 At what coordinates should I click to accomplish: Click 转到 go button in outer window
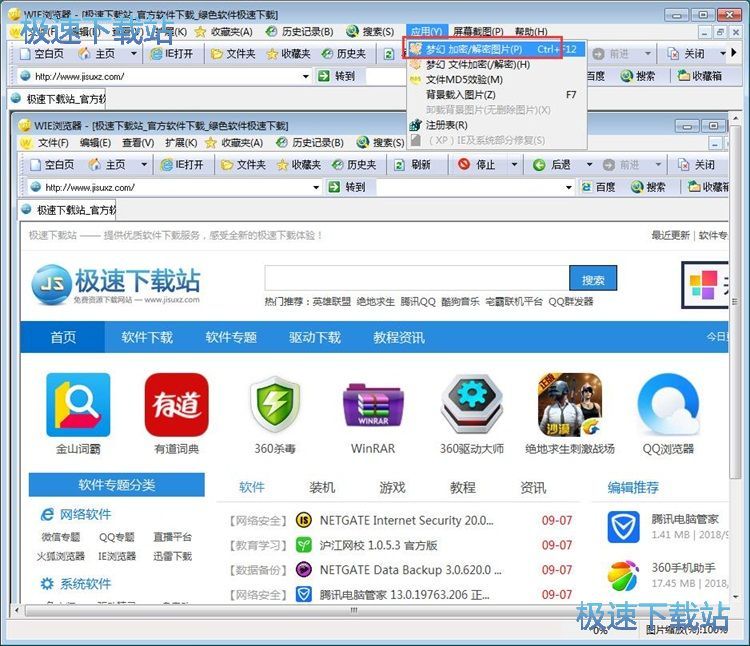point(337,76)
